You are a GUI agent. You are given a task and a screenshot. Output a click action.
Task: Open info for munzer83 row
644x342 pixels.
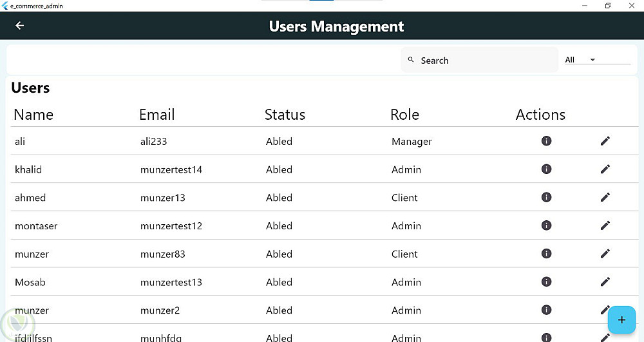coord(546,254)
